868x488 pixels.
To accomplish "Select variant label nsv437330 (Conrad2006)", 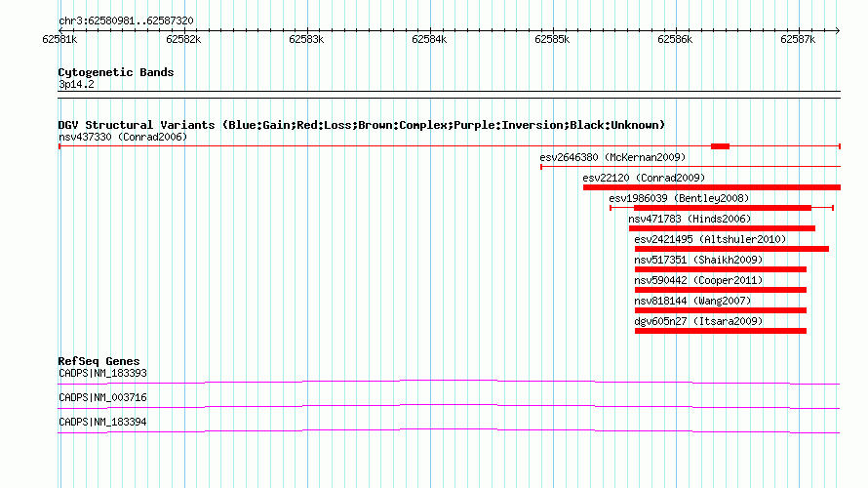I will pos(123,137).
